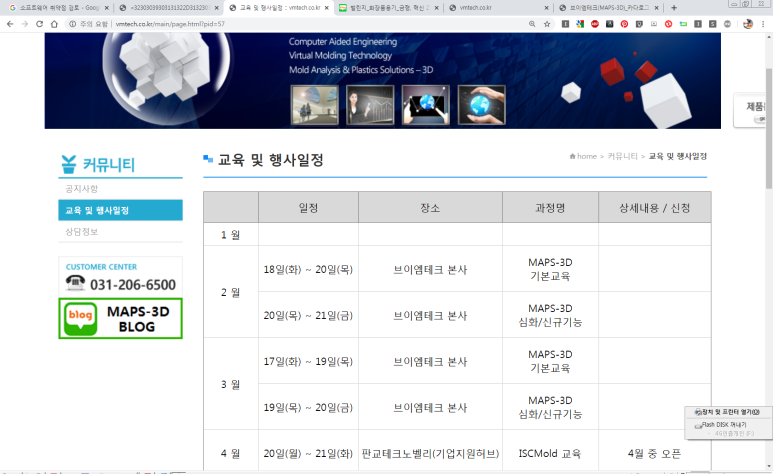This screenshot has height=474, width=773.
Task: Click the 18일(화) ~ 20일(목) schedule cell
Action: (308, 269)
